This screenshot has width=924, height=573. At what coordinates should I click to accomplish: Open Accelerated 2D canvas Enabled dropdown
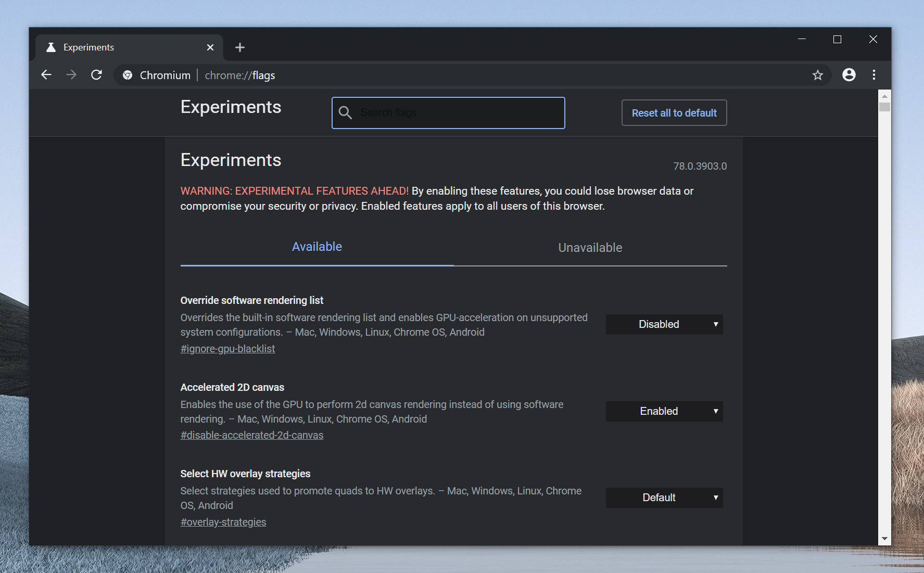[664, 411]
